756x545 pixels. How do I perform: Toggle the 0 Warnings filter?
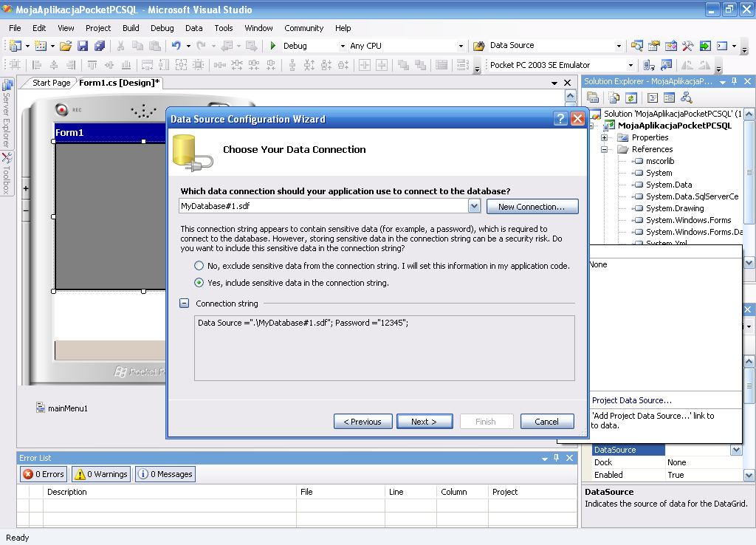101,474
